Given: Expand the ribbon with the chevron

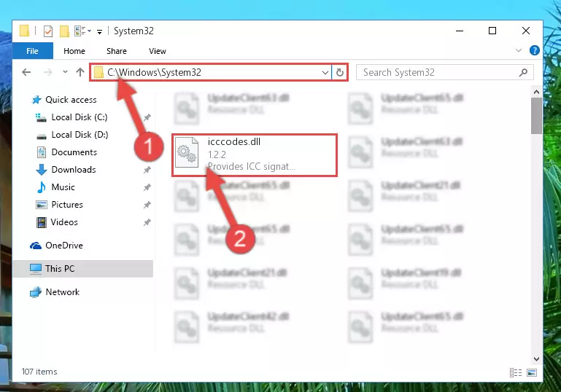Looking at the screenshot, I should (x=519, y=50).
